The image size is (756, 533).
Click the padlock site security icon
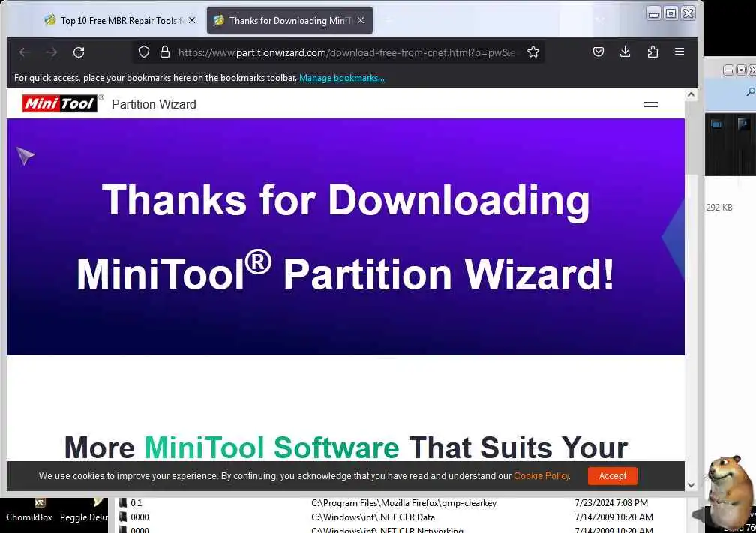(165, 52)
